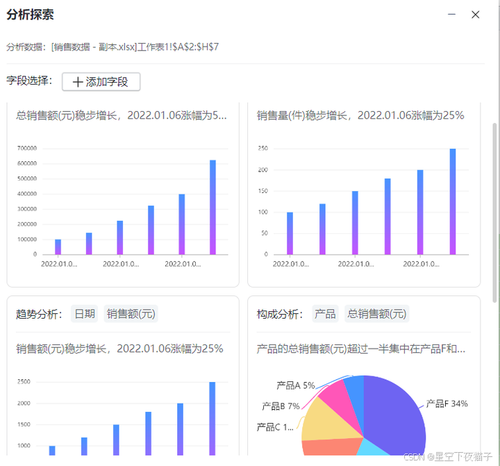
Task: Click the 2500 axis label in trend chart
Action: point(24,381)
